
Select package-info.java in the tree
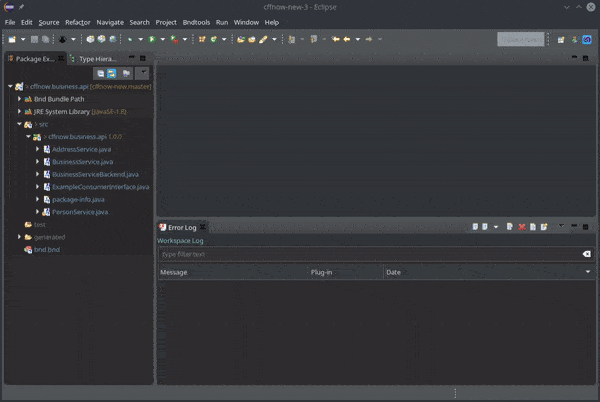tap(78, 200)
